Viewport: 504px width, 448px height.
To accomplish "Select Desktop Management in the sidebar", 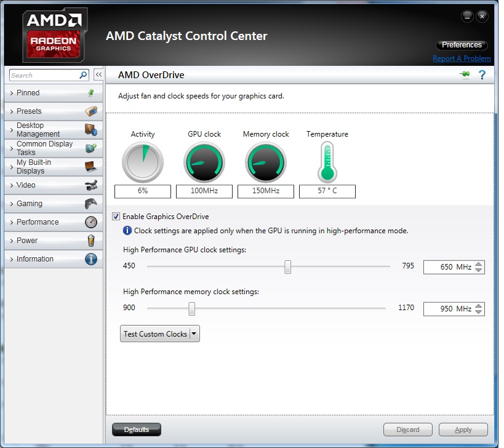I will 54,130.
